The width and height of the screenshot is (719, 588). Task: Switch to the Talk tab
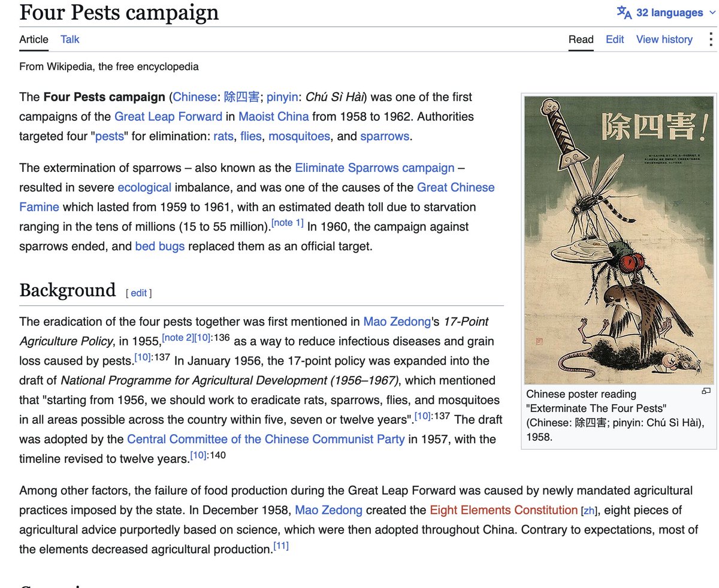tap(70, 40)
